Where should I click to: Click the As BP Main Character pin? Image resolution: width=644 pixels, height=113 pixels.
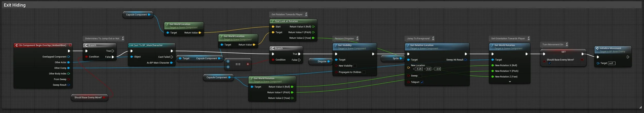pyautogui.click(x=171, y=63)
